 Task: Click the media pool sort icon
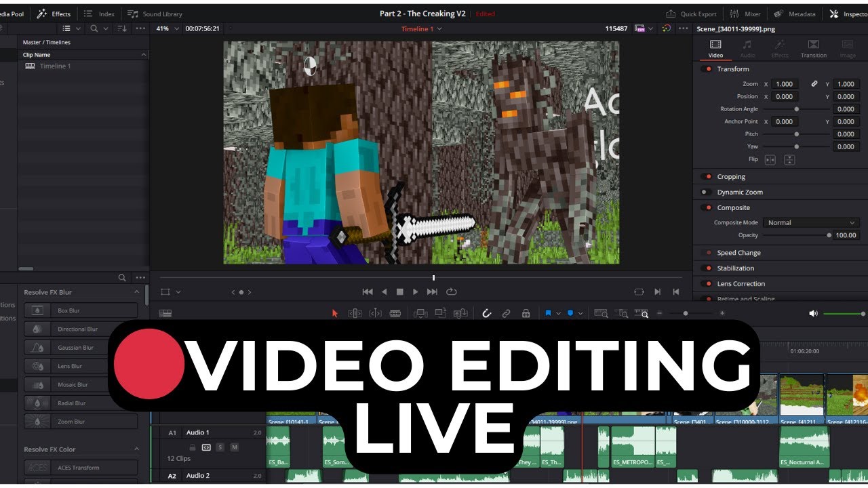[122, 28]
